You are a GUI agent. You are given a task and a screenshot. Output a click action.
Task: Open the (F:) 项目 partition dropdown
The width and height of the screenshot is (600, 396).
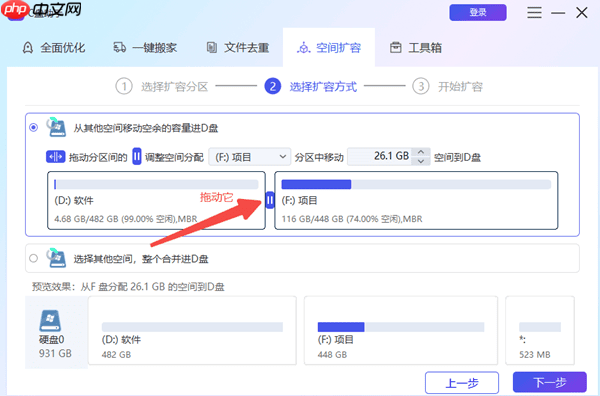point(249,157)
